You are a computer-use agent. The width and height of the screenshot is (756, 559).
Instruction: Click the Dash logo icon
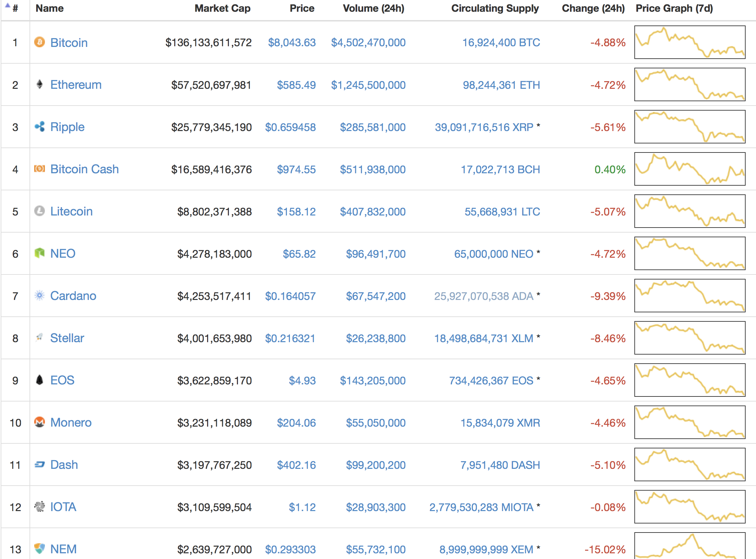[40, 464]
